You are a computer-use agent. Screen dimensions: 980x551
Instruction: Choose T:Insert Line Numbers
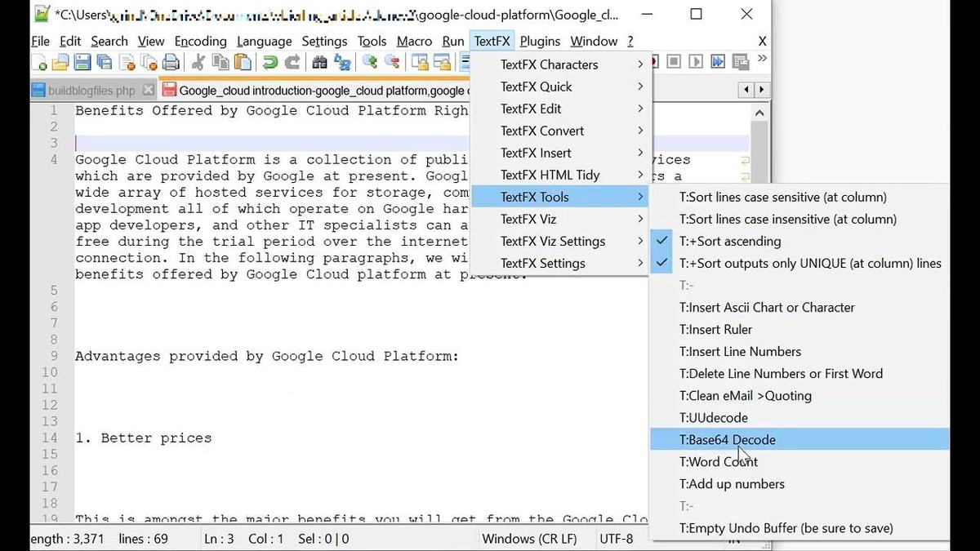(x=740, y=351)
